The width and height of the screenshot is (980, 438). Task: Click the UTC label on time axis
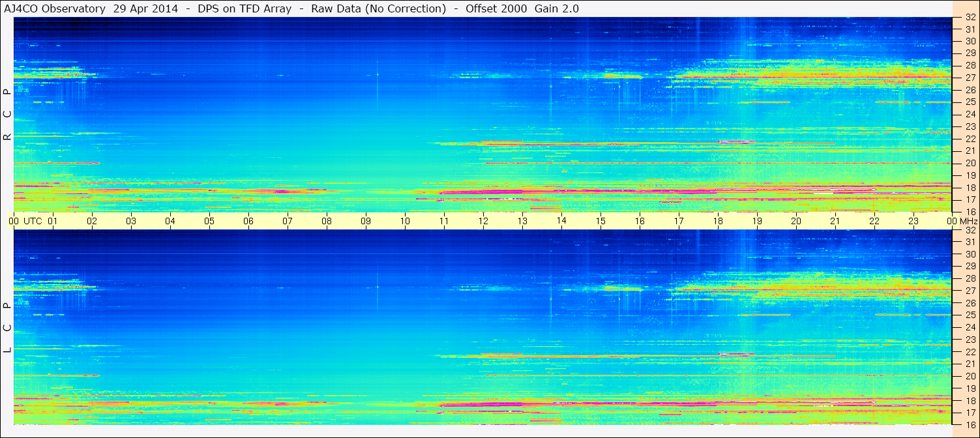(x=33, y=221)
